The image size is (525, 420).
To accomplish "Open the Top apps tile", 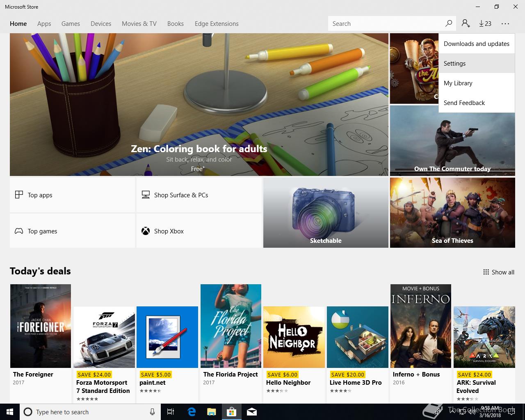I will coord(72,195).
